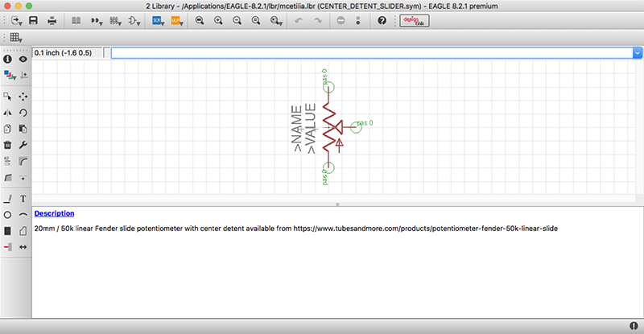Select the Move tool
The width and height of the screenshot is (644, 334).
(x=23, y=97)
